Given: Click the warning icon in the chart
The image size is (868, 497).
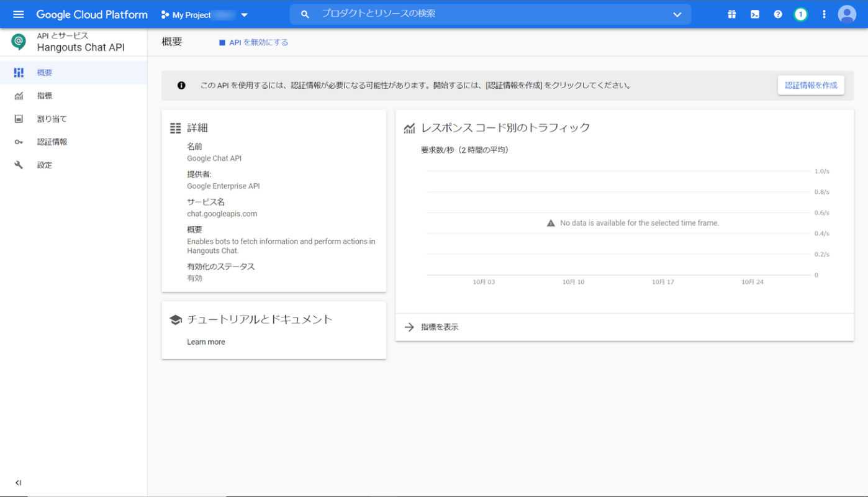Looking at the screenshot, I should (x=551, y=223).
